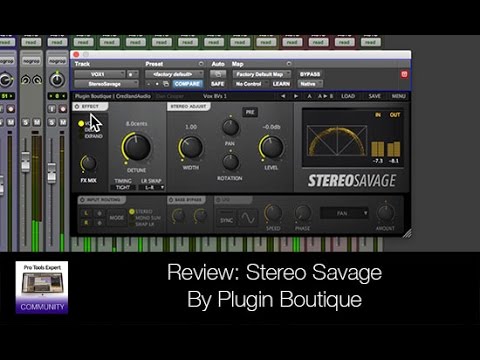Click the left pan knob on middle mixer strip
The image size is (480, 360).
point(25,80)
